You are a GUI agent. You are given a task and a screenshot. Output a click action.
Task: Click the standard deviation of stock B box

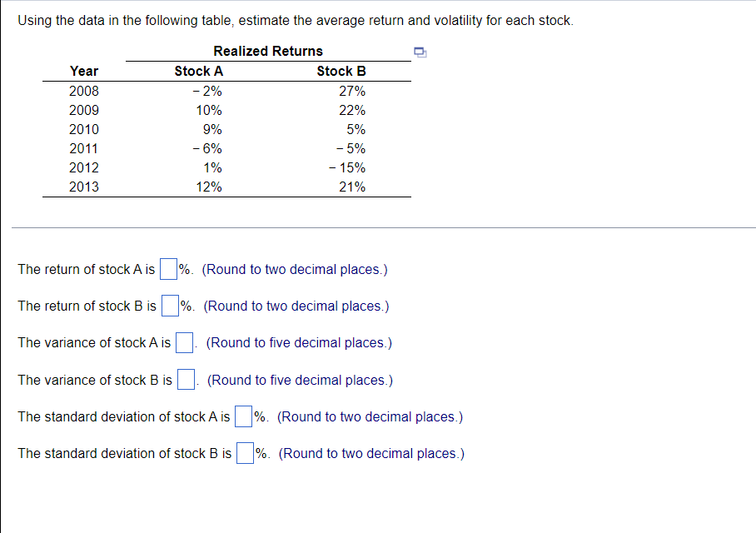click(243, 452)
